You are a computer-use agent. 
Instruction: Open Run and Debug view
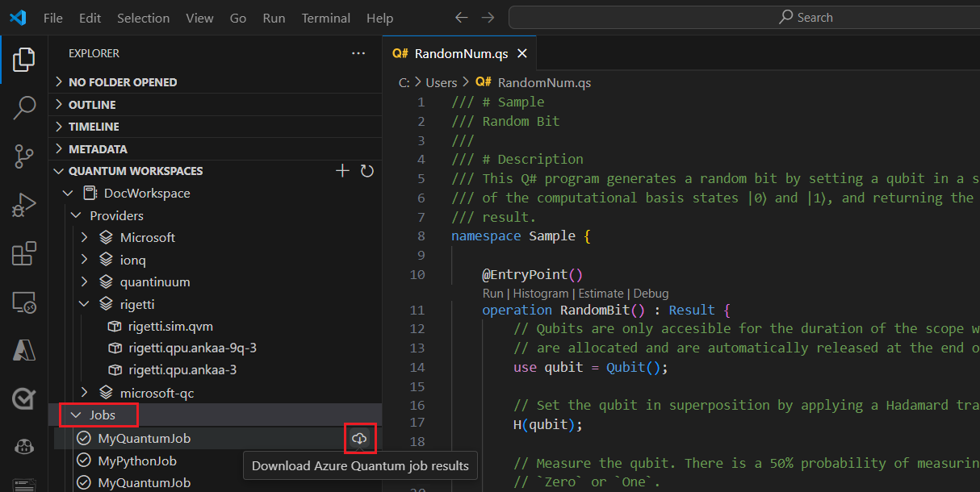pyautogui.click(x=24, y=205)
